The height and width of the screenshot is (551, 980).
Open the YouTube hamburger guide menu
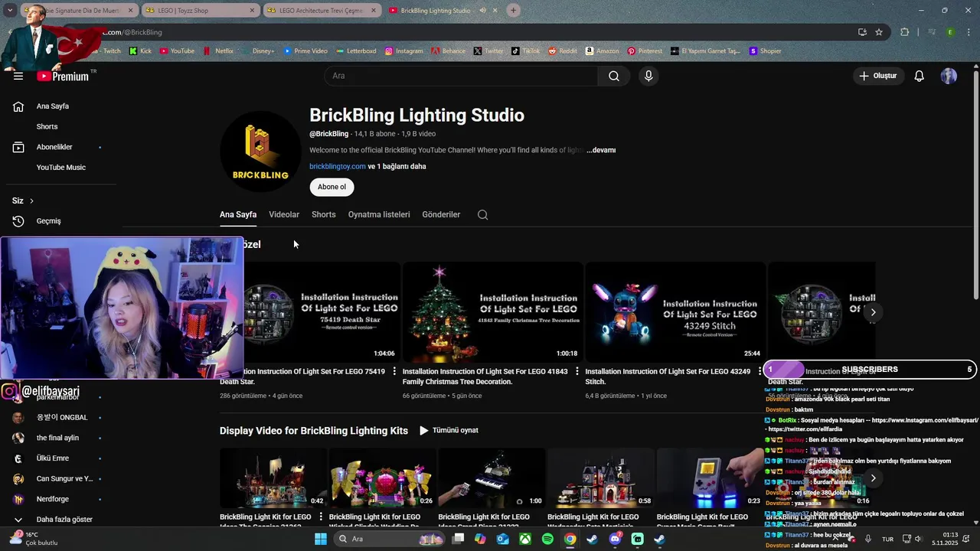tap(18, 76)
